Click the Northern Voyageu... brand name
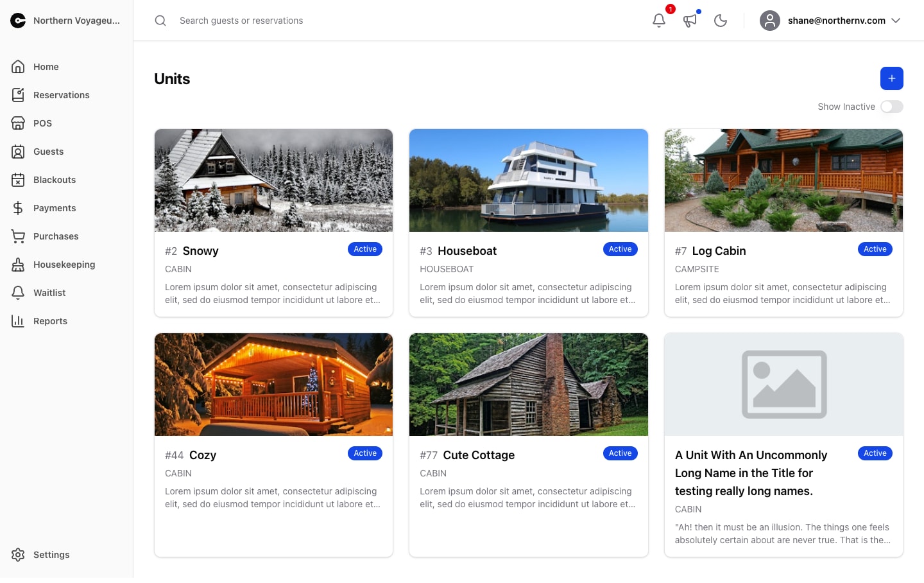Image resolution: width=924 pixels, height=583 pixels. point(77,21)
